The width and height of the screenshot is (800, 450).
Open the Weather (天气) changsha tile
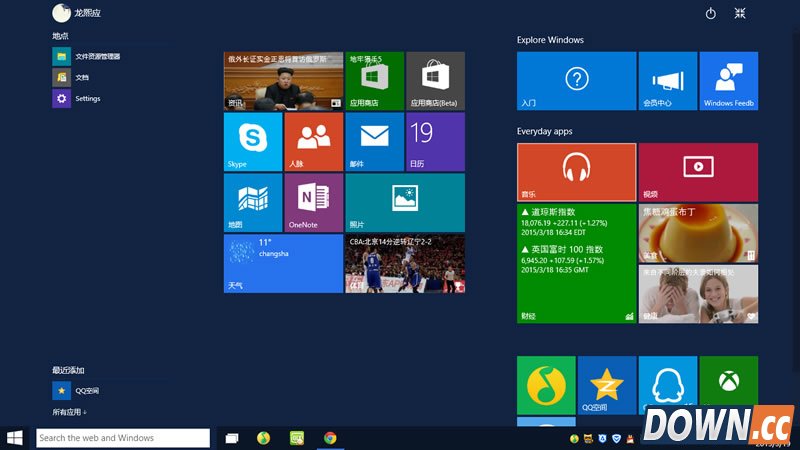(283, 263)
